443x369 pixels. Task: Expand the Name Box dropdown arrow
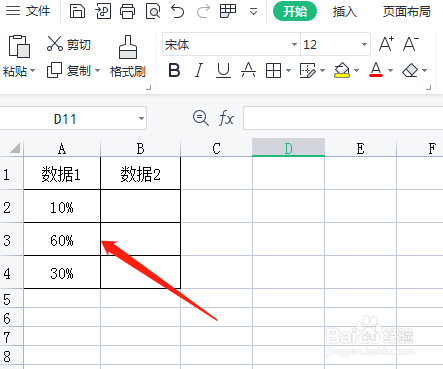tap(141, 118)
